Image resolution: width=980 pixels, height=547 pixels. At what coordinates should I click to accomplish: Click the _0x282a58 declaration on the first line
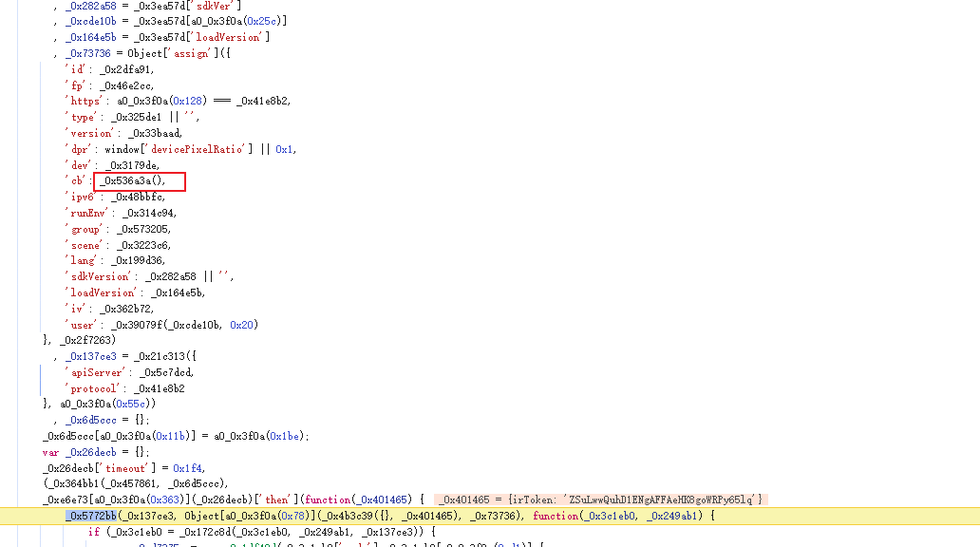click(92, 5)
